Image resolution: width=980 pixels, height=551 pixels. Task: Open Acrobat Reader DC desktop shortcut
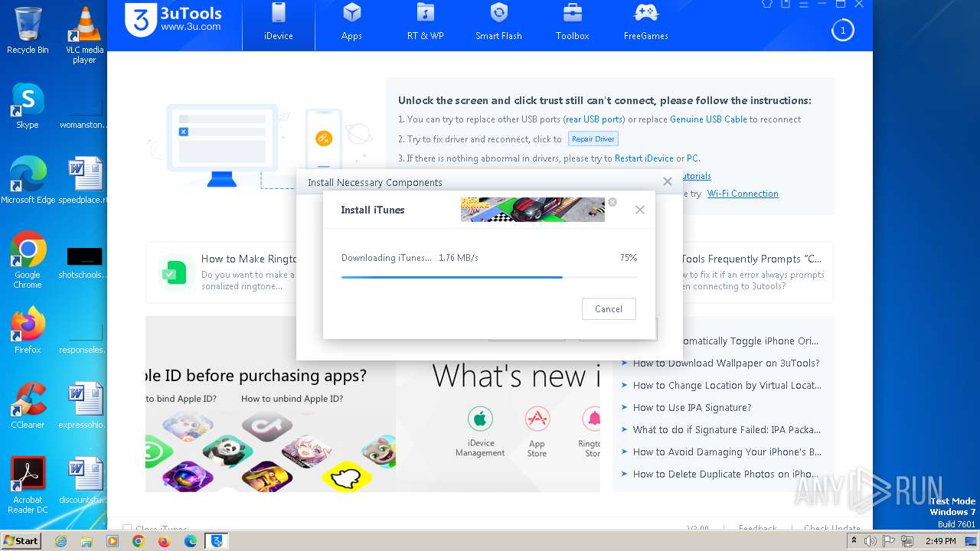point(28,485)
